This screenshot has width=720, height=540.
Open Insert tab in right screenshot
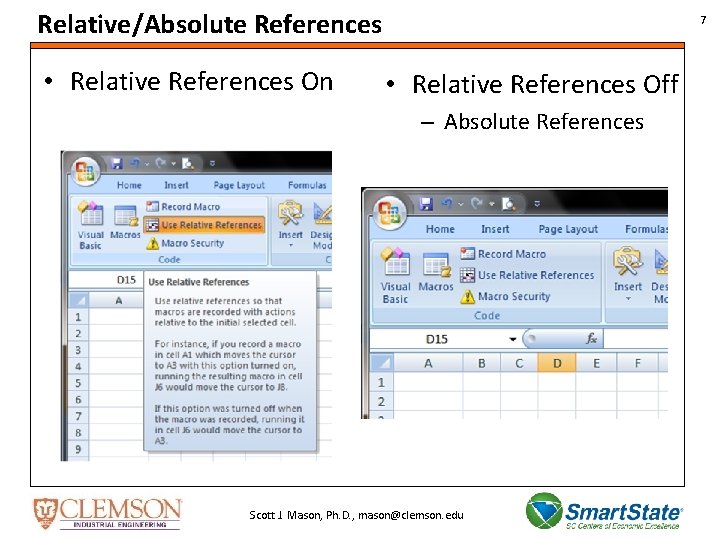[x=495, y=229]
